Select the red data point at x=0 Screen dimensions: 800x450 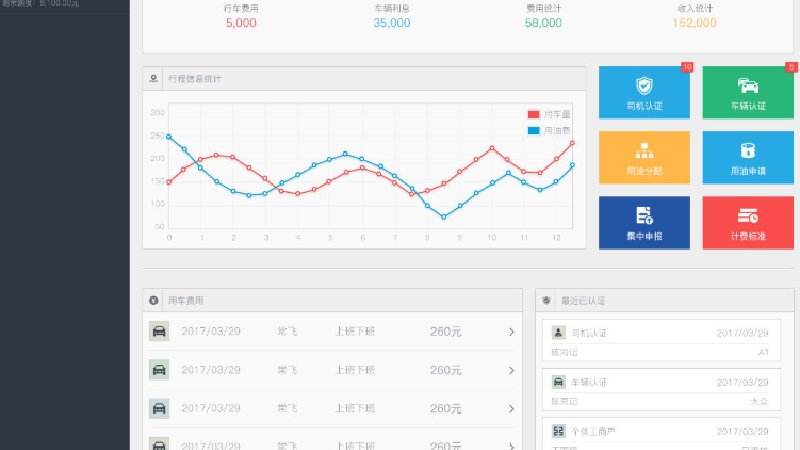click(x=169, y=182)
